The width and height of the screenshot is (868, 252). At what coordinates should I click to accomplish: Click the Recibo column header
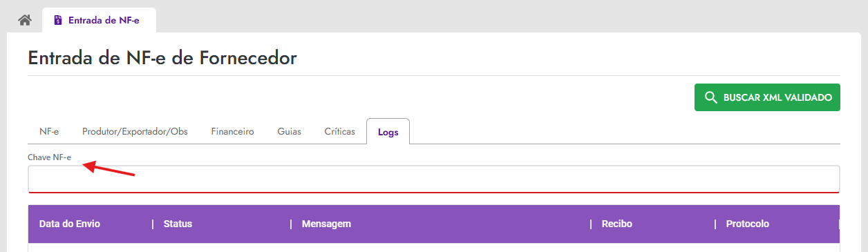(617, 224)
